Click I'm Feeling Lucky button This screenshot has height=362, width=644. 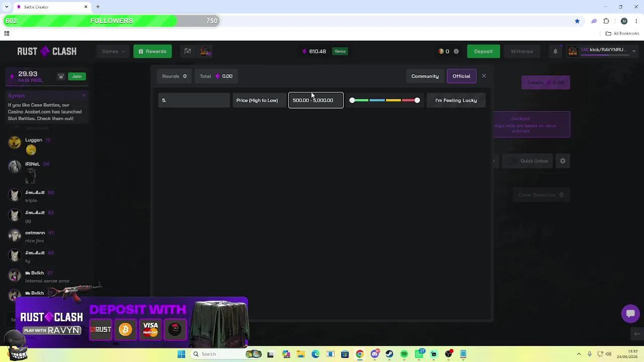(456, 100)
